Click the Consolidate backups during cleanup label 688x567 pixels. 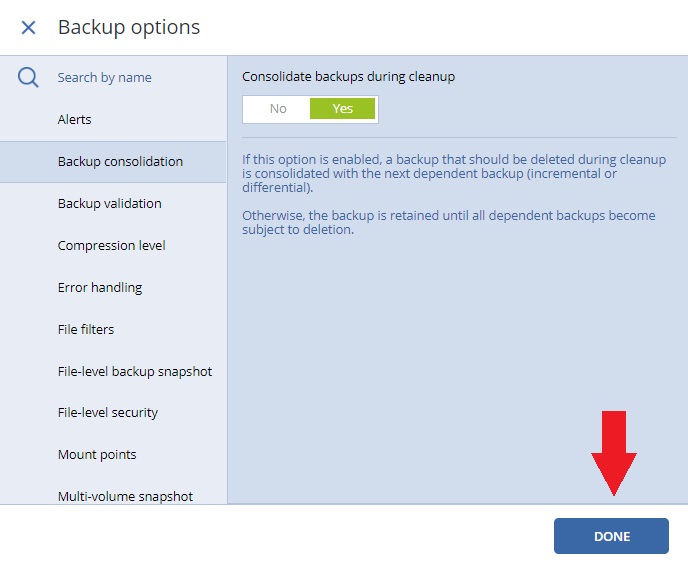tap(348, 76)
